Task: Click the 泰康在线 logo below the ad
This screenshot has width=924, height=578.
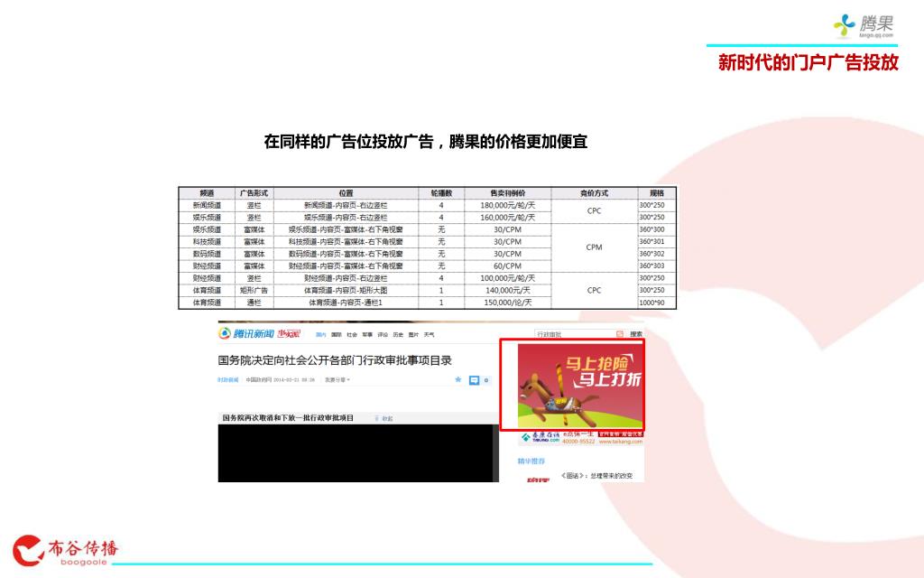Action: [541, 438]
